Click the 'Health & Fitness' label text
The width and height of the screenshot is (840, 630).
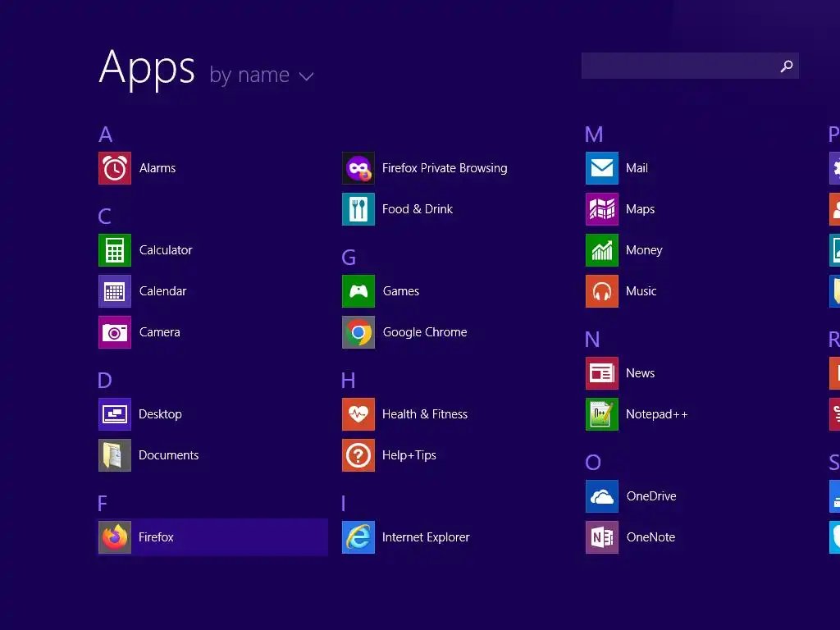click(x=425, y=414)
